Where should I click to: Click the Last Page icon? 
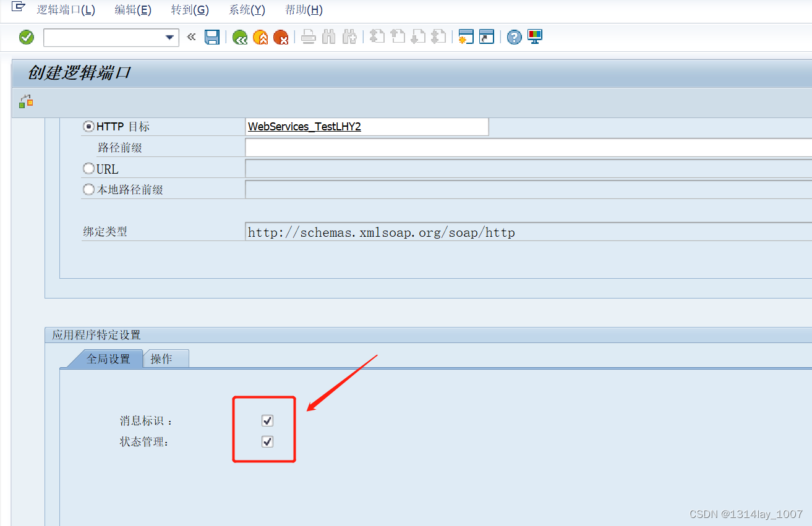[438, 37]
